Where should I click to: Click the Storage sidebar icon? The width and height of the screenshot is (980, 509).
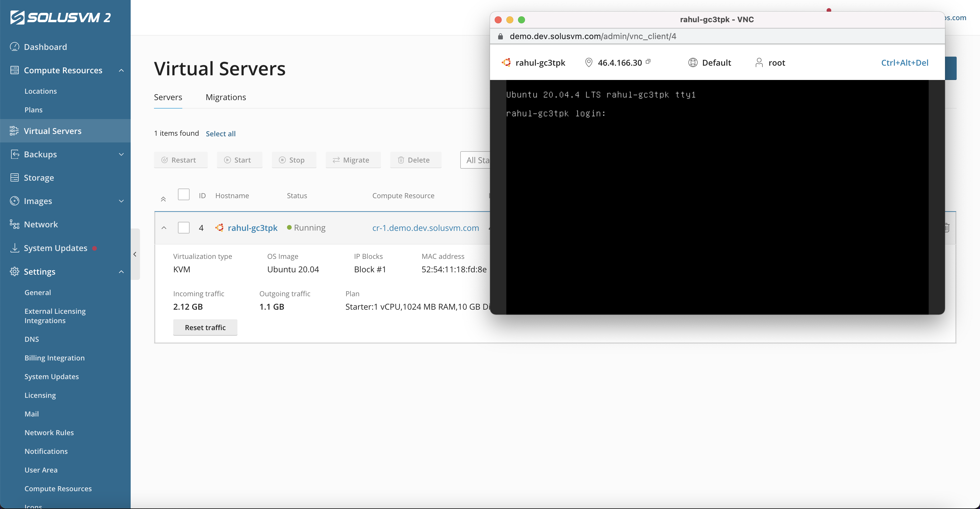click(15, 177)
